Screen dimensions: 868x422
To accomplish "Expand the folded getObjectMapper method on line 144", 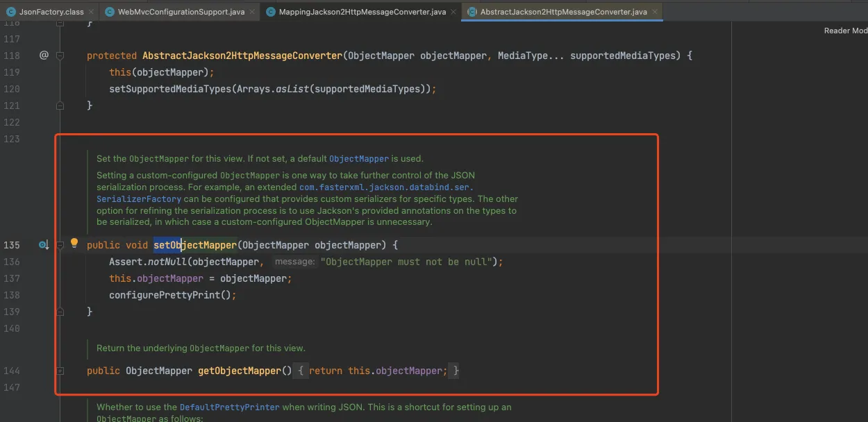I will 60,371.
